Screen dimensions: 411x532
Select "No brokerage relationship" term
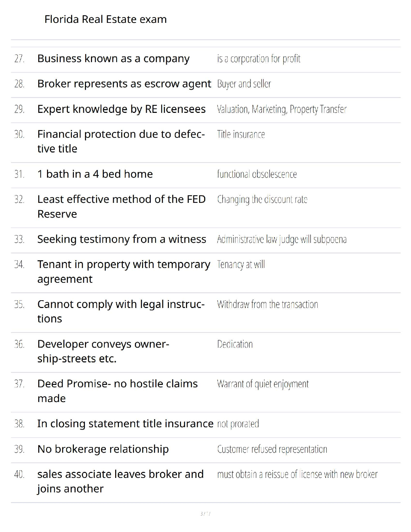point(103,449)
